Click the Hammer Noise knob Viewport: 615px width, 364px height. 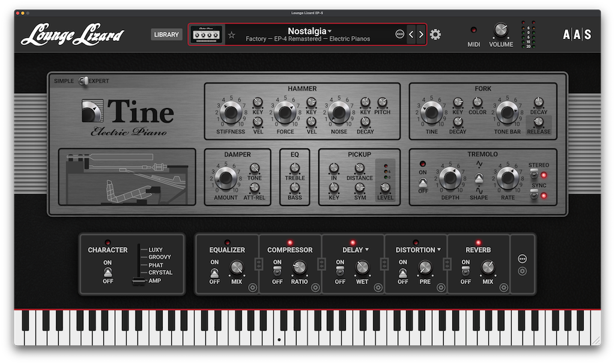pyautogui.click(x=339, y=112)
